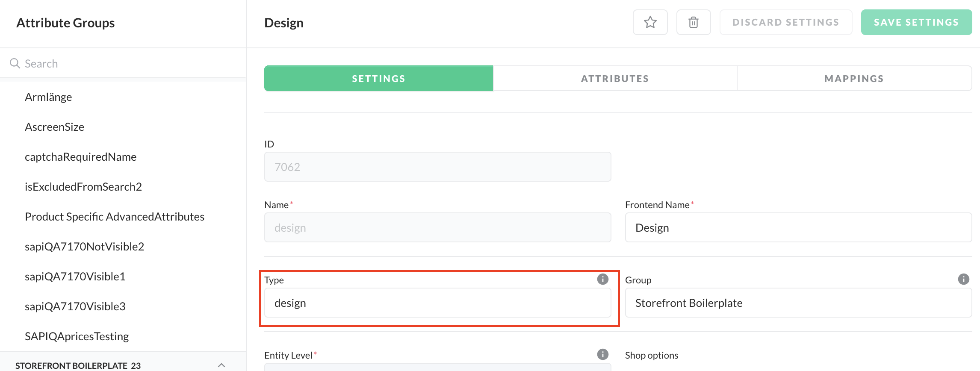Click the star favorite icon
This screenshot has width=980, height=371.
coord(650,22)
